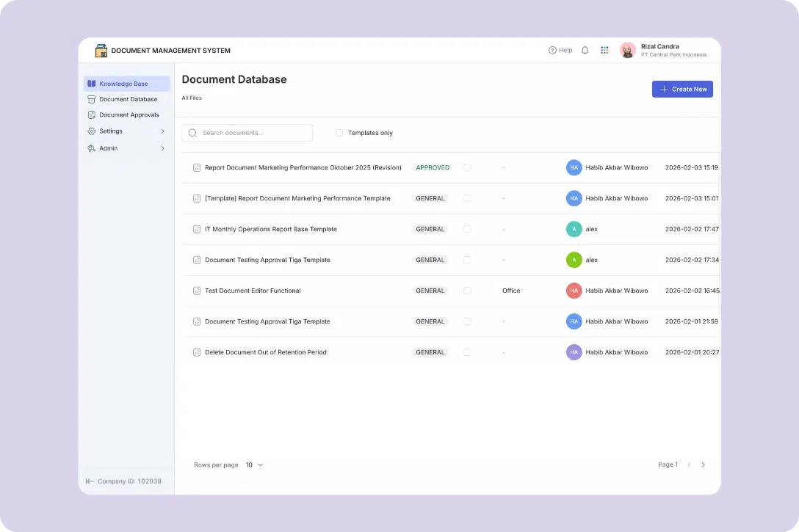Open the app grid launcher
Viewport: 799px width, 532px height.
[604, 50]
